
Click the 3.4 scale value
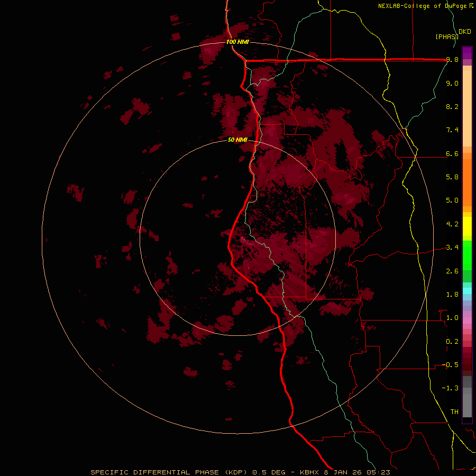click(452, 248)
